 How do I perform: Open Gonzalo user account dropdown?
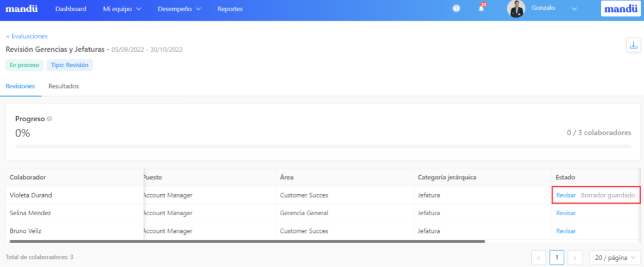pos(554,8)
